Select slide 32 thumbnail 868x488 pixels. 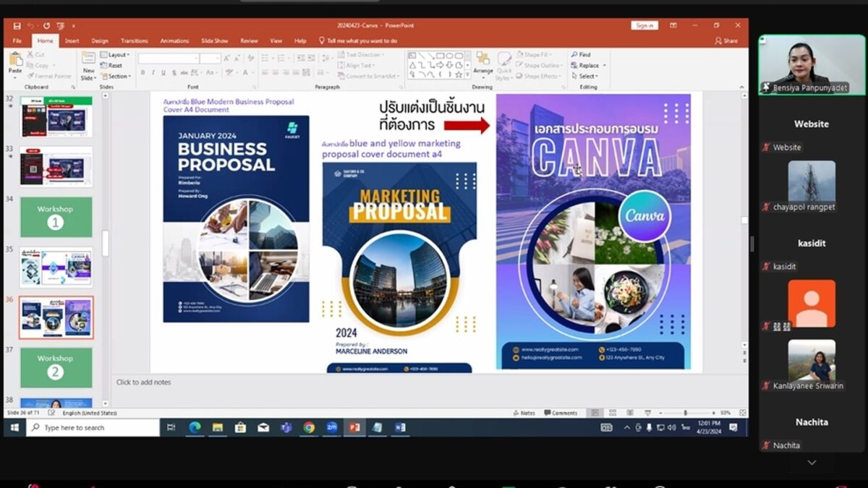56,117
